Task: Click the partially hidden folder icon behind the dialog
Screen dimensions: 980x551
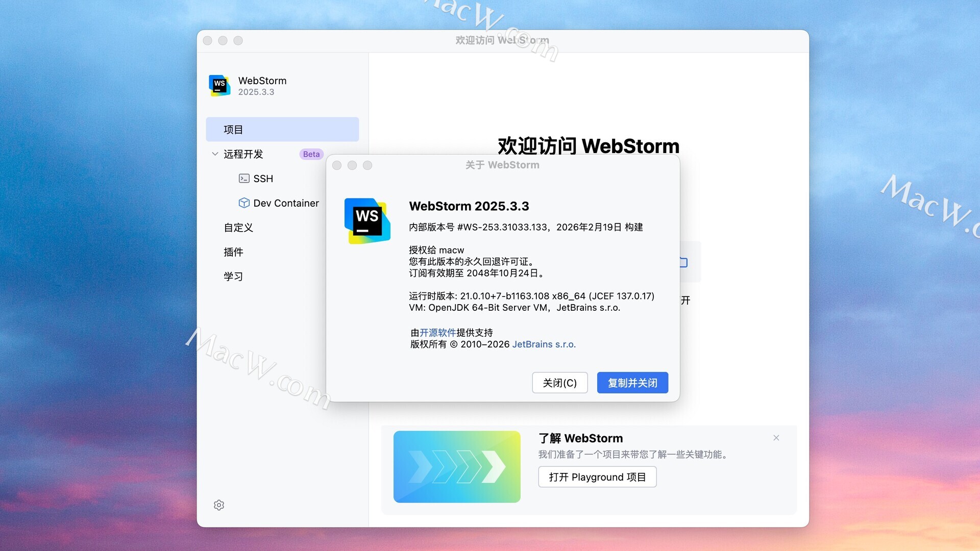Action: tap(684, 263)
